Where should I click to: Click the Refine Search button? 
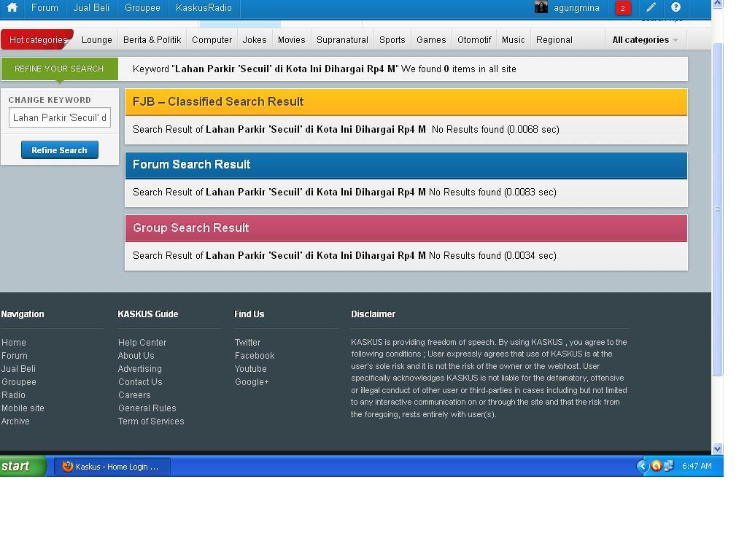[x=60, y=150]
